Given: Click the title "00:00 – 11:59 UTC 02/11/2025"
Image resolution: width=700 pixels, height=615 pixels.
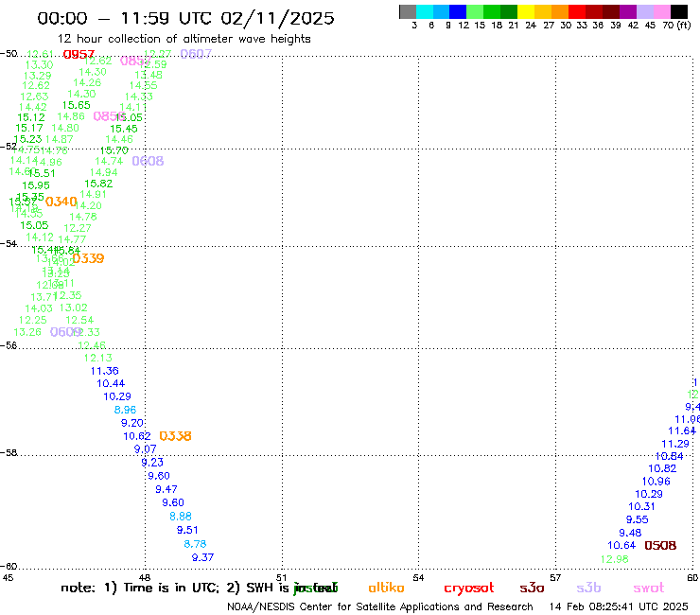Looking at the screenshot, I should 185,19.
